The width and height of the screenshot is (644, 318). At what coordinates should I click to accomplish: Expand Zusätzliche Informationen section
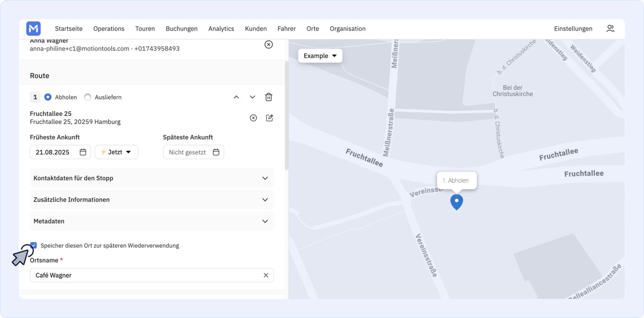[152, 200]
